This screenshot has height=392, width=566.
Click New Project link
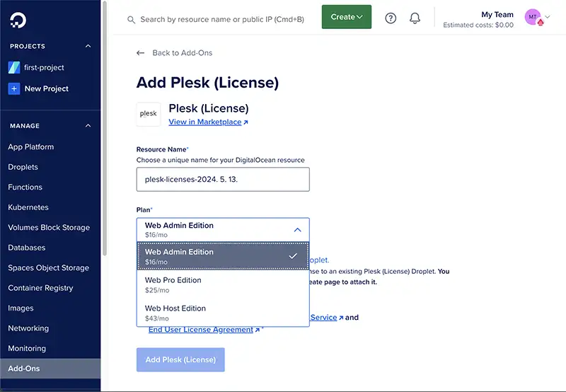(x=47, y=88)
